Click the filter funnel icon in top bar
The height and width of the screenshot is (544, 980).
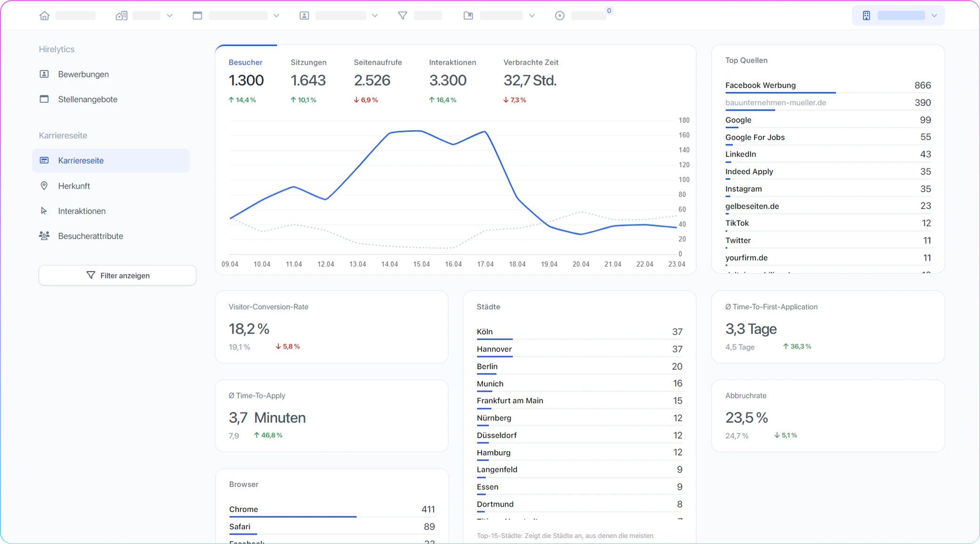(402, 15)
